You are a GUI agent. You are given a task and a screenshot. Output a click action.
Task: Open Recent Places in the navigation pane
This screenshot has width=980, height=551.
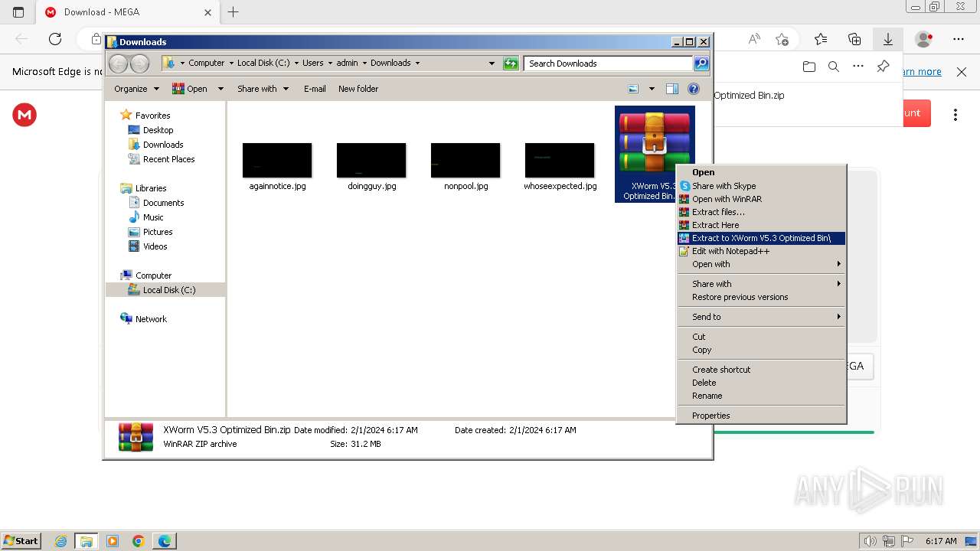[168, 159]
